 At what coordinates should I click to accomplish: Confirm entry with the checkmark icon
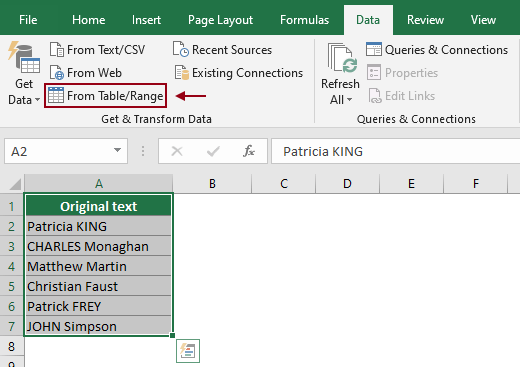point(213,151)
